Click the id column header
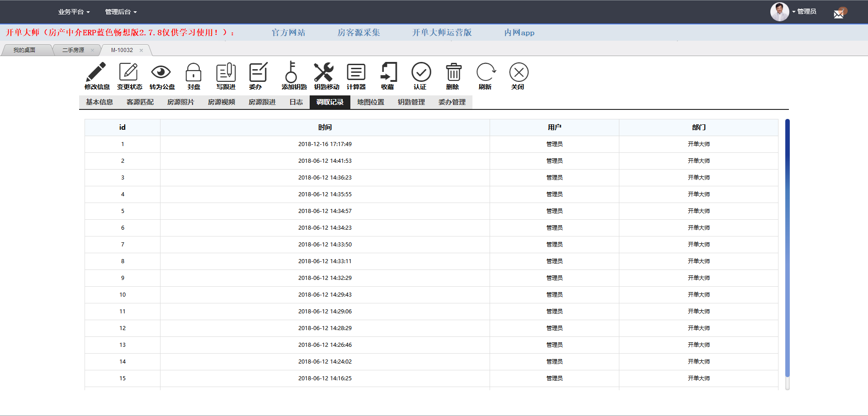This screenshot has width=868, height=416. click(x=123, y=128)
